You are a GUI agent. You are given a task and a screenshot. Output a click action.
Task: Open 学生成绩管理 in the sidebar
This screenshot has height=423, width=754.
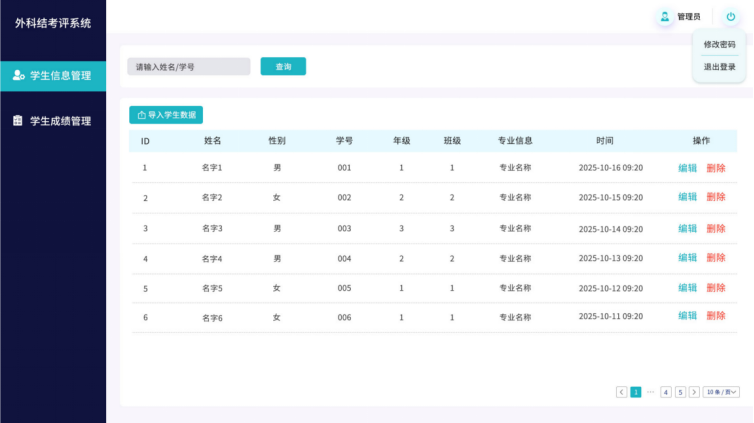point(60,121)
